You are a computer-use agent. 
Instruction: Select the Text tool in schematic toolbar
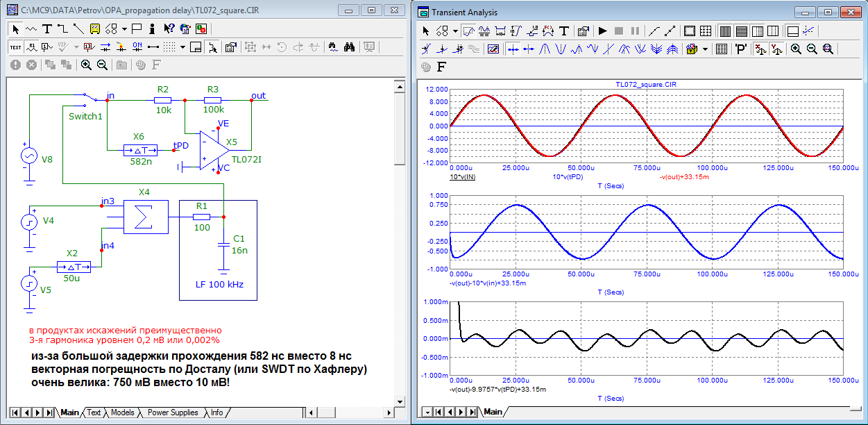click(x=47, y=29)
